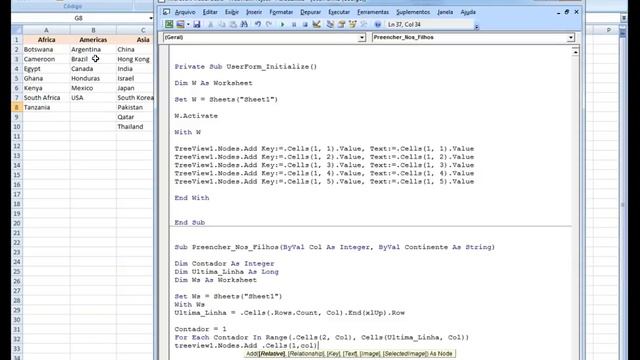The height and width of the screenshot is (360, 640).
Task: Select the Honduras cell
Action: [x=93, y=78]
